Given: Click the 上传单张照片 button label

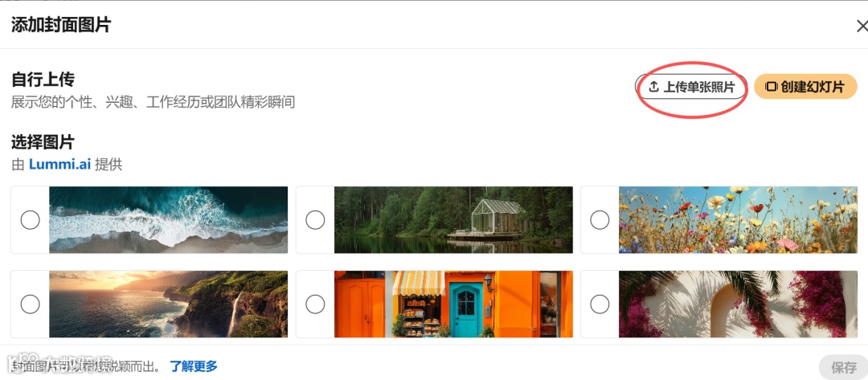Looking at the screenshot, I should [x=699, y=87].
